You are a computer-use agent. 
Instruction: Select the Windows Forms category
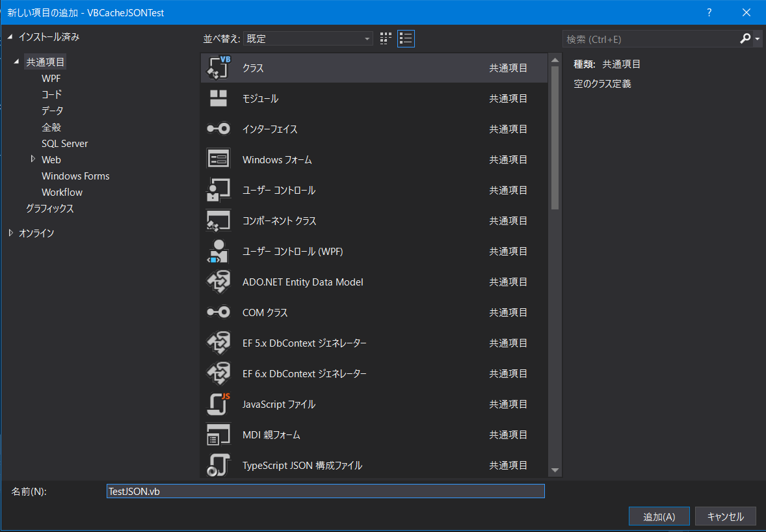(75, 176)
